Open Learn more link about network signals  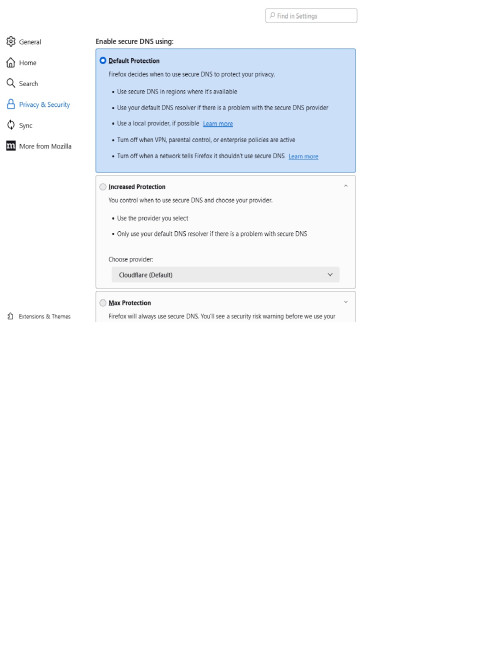(303, 156)
